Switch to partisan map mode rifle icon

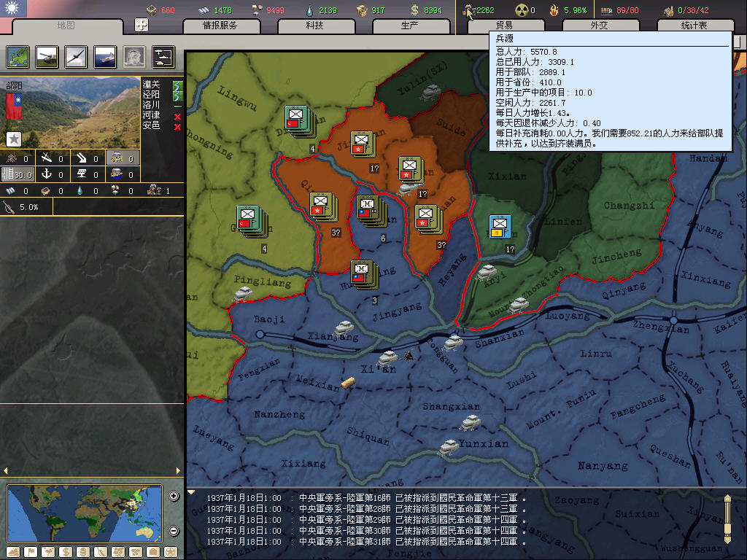(101, 552)
